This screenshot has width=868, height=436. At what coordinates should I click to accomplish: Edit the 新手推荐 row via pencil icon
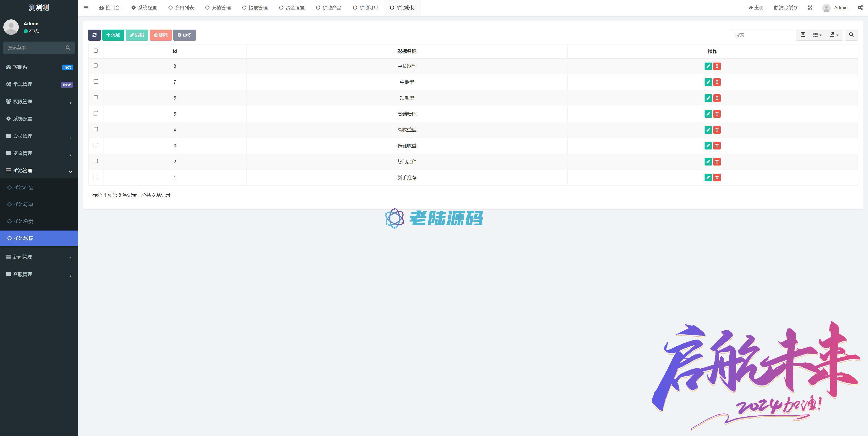[x=708, y=177]
